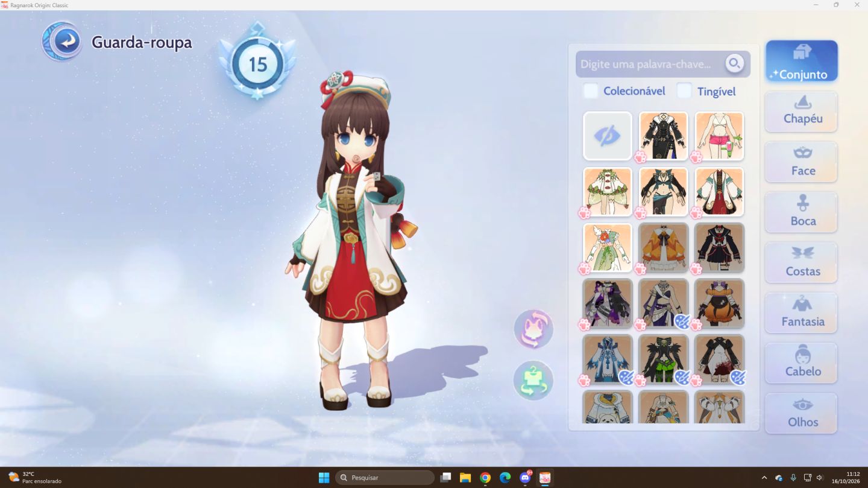Open Google Chrome from the taskbar
868x488 pixels.
485,477
